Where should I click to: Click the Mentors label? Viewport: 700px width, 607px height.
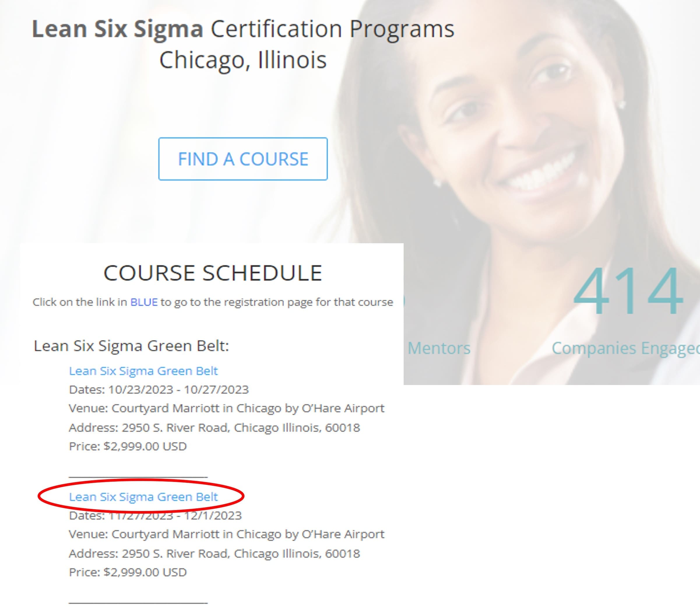click(x=439, y=348)
